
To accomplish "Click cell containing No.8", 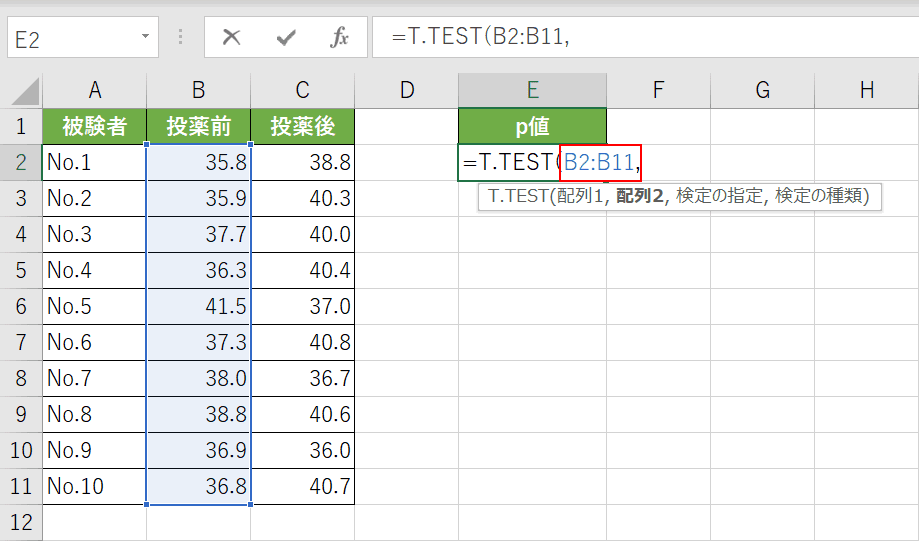I will 94,414.
